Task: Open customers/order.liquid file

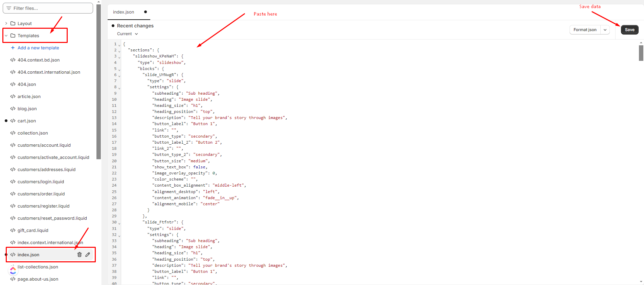Action: point(41,194)
